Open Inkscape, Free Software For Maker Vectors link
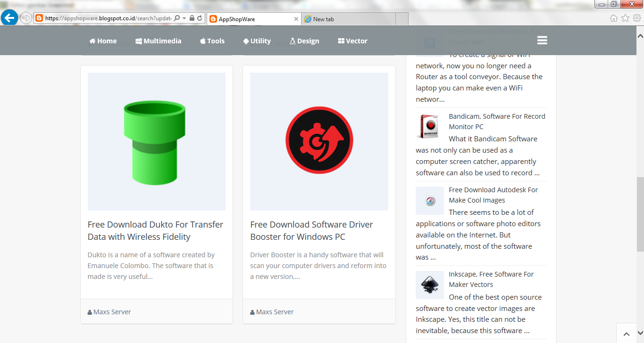 point(491,279)
